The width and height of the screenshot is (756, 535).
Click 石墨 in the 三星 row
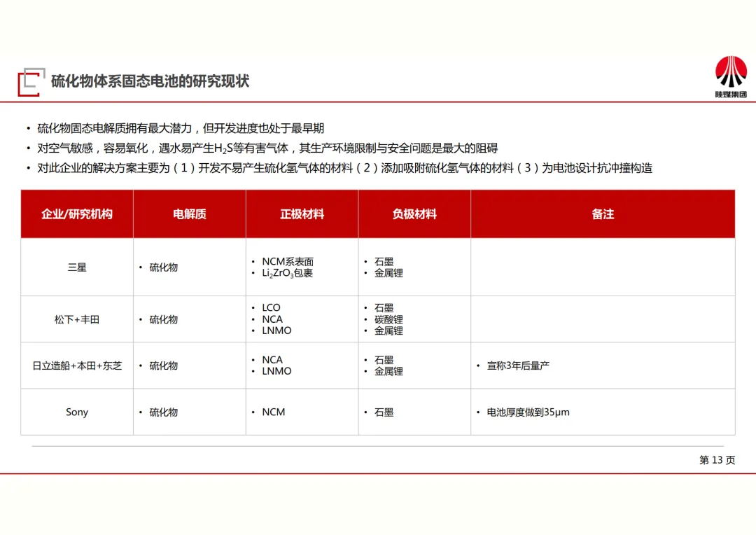(384, 261)
